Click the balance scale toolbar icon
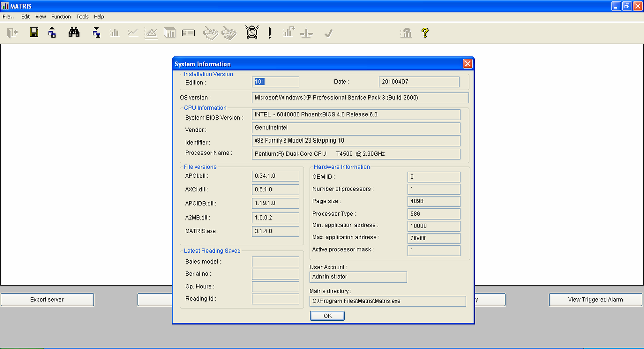This screenshot has height=349, width=644. (306, 33)
